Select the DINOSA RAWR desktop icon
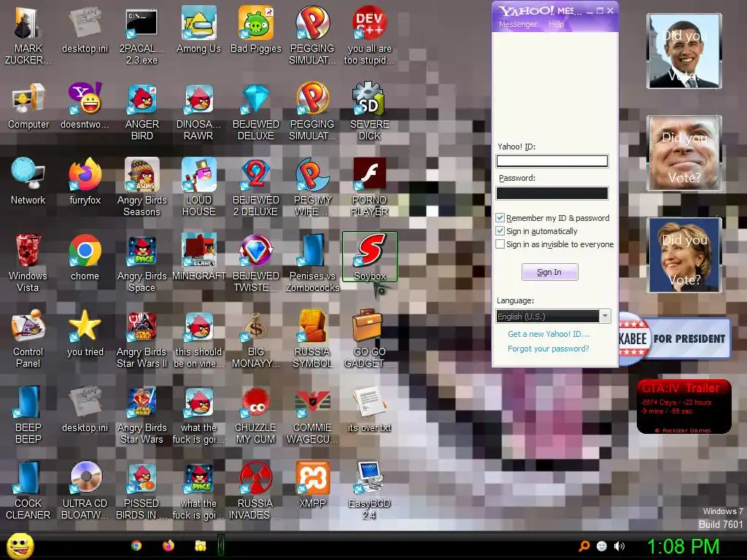This screenshot has width=747, height=560. point(198,111)
